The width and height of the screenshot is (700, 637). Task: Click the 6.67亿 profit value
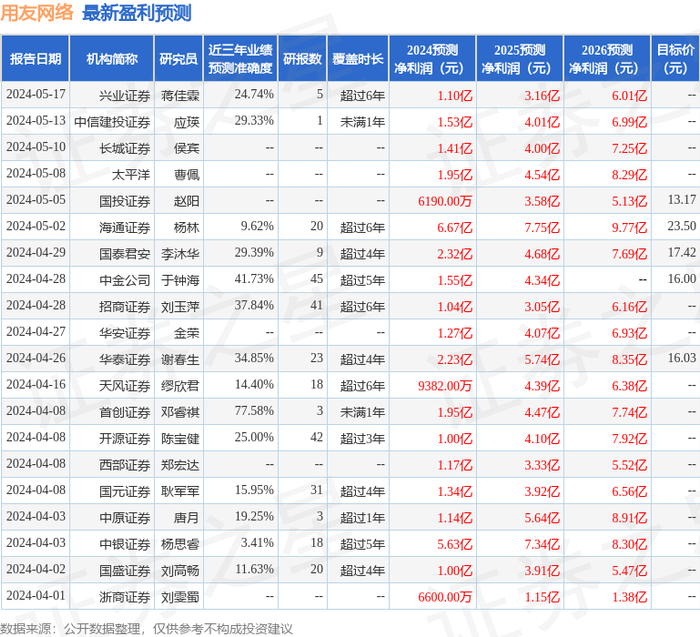pos(454,227)
